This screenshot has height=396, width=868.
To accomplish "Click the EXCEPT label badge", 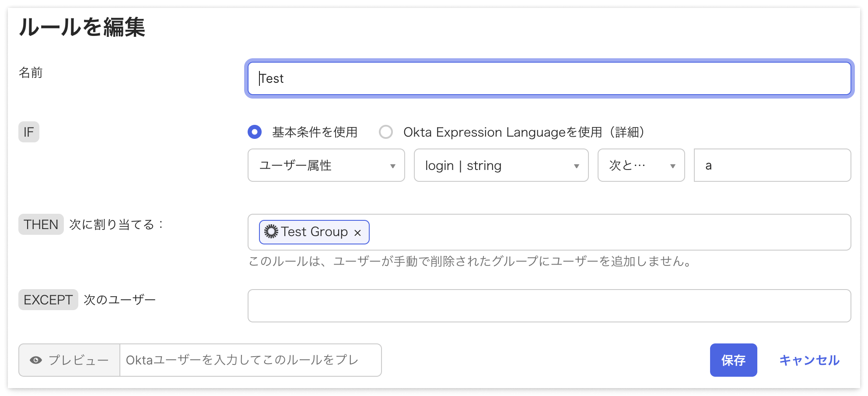I will [48, 300].
